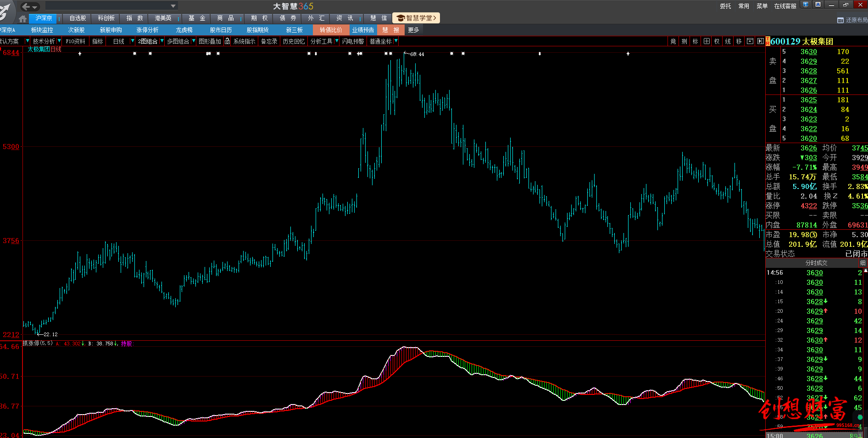The width and height of the screenshot is (868, 438).
Task: Click the TR badge before stock code
Action: [x=768, y=41]
